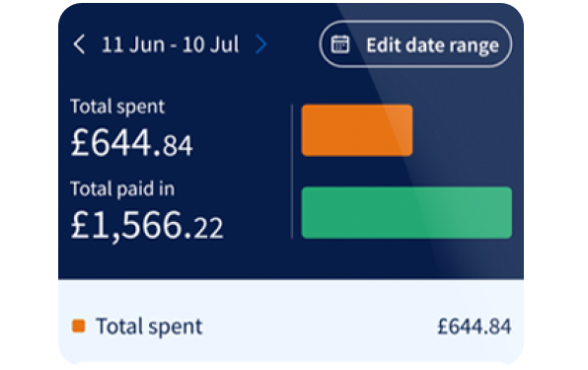
Task: Click the Total paid in heading
Action: tap(122, 188)
